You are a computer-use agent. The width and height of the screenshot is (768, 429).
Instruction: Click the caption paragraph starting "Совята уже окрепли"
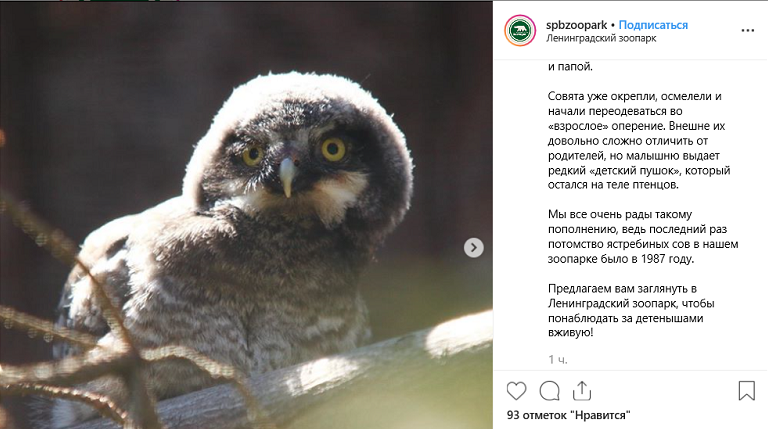[639, 141]
